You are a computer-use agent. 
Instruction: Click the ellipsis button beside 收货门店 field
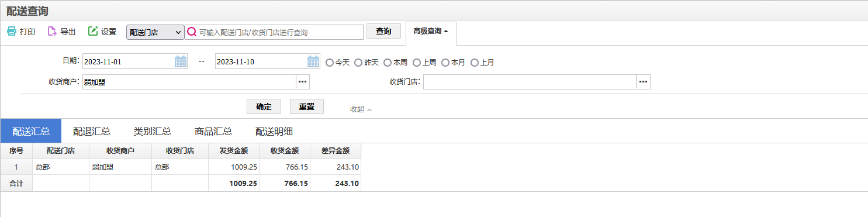pos(644,82)
